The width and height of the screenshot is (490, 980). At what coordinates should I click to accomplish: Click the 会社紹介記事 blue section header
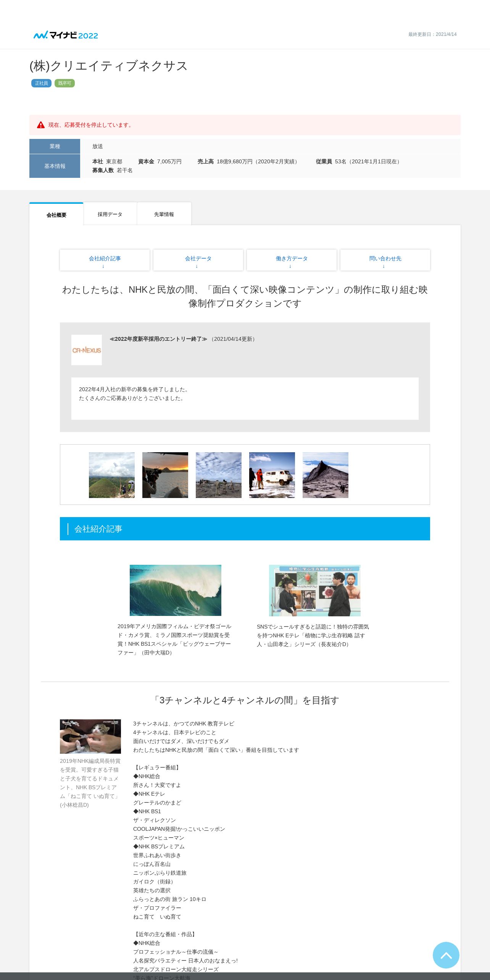click(245, 529)
